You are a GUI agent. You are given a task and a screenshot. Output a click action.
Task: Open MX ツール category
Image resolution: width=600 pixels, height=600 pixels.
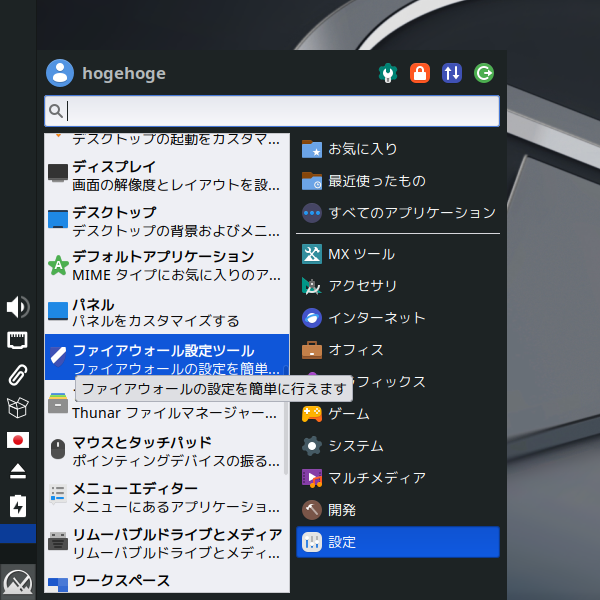coord(398,254)
